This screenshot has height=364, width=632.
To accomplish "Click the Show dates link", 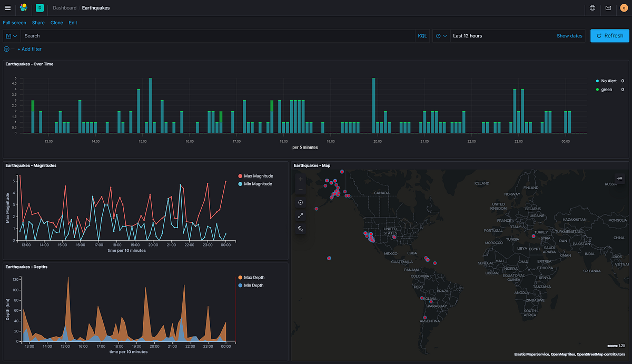I will pos(569,35).
